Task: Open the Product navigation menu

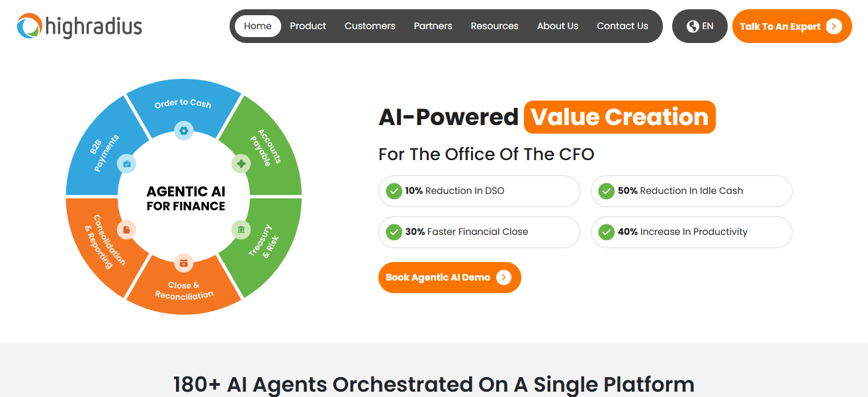Action: point(308,26)
